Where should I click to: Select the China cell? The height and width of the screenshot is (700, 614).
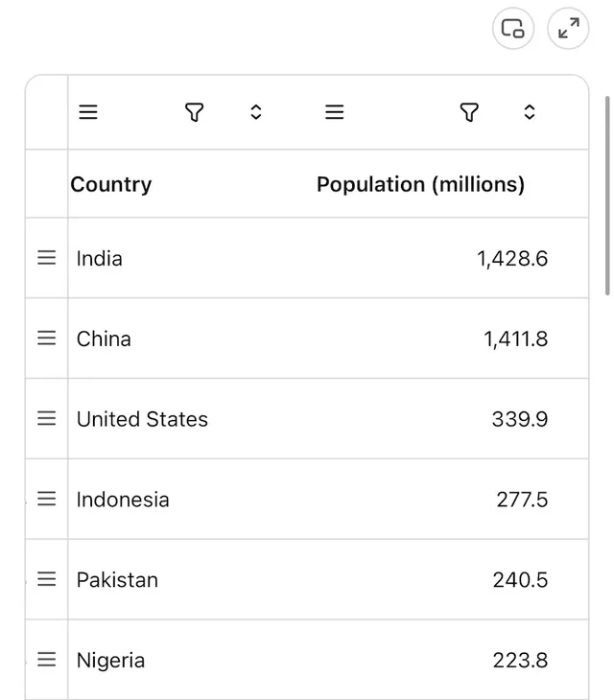(104, 338)
